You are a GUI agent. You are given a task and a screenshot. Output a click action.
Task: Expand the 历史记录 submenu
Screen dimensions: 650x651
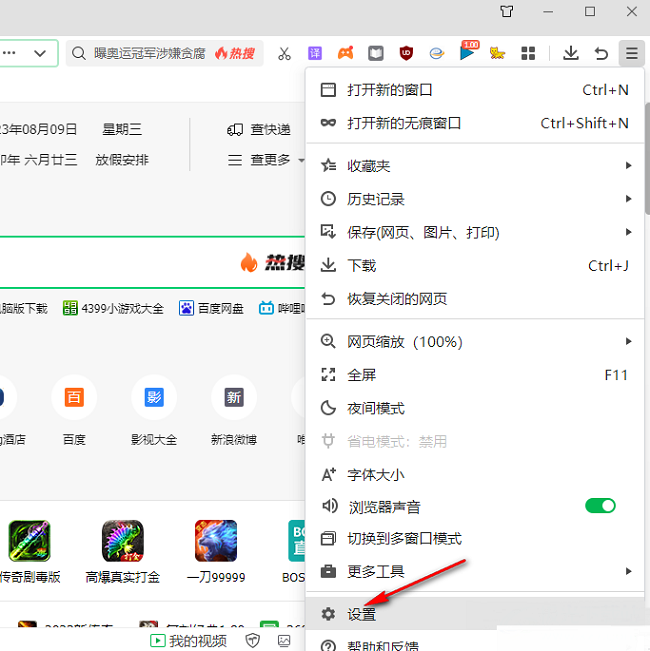(x=475, y=199)
